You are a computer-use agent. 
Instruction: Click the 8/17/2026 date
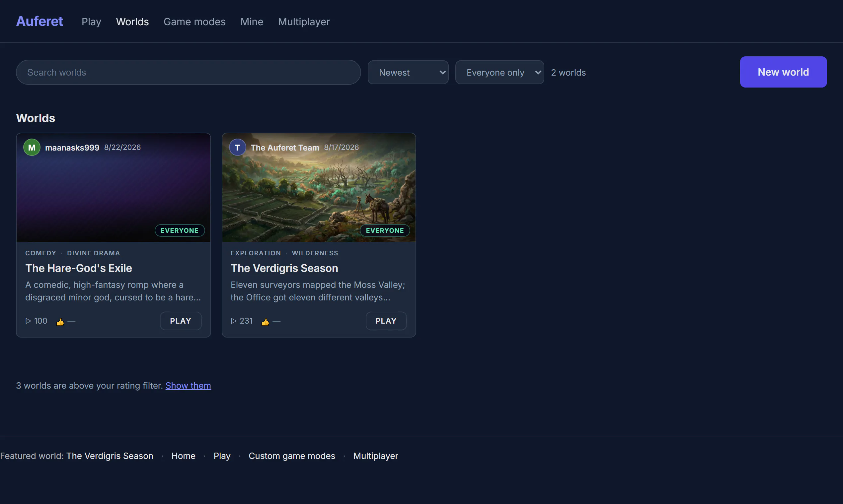[341, 148]
